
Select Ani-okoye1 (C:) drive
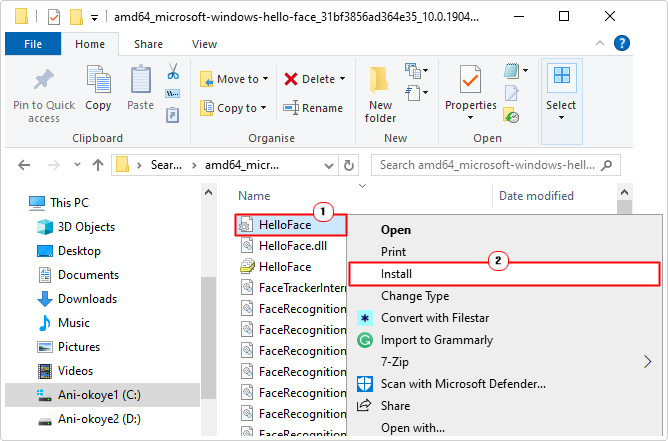(x=102, y=395)
